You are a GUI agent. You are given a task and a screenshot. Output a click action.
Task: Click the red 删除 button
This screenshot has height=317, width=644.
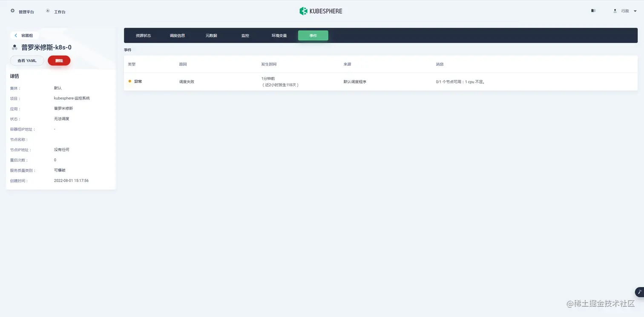59,61
